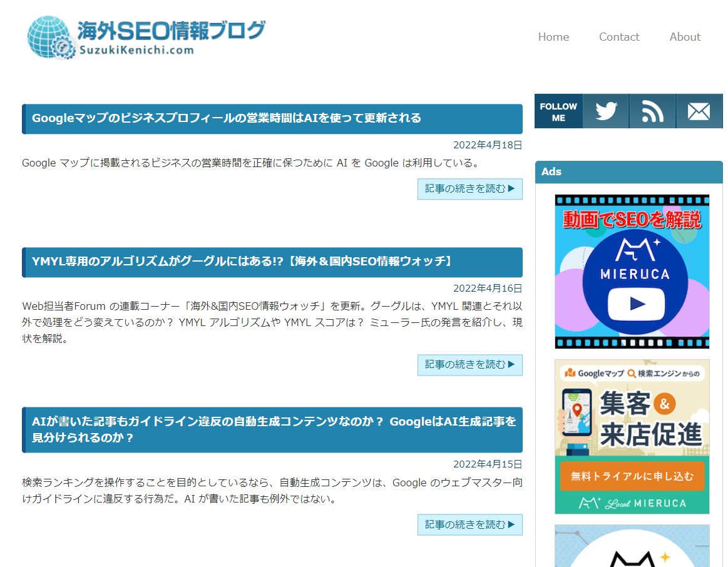Click the globe logo of the SEO blog

tap(51, 38)
